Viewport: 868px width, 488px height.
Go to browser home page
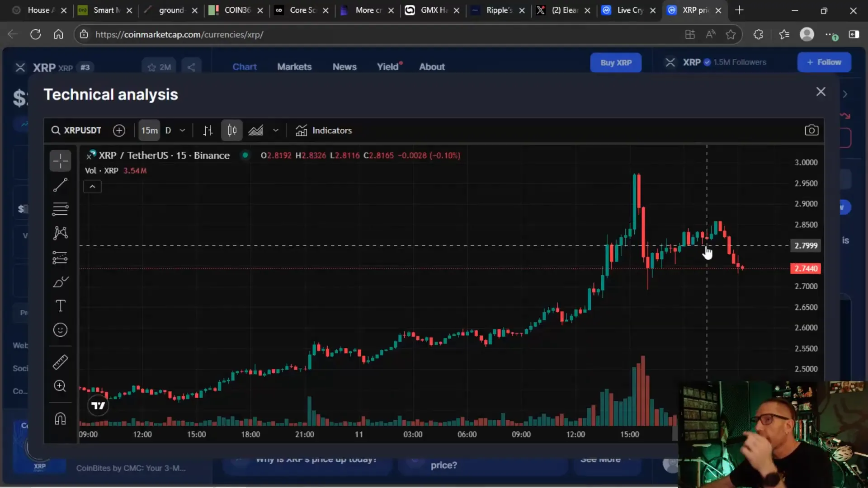pos(58,34)
